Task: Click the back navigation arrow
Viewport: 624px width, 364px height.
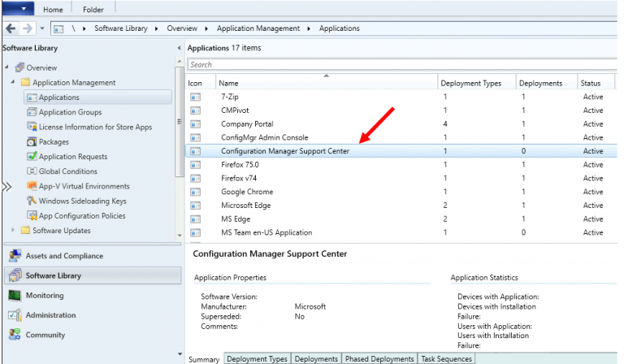Action: (10, 28)
